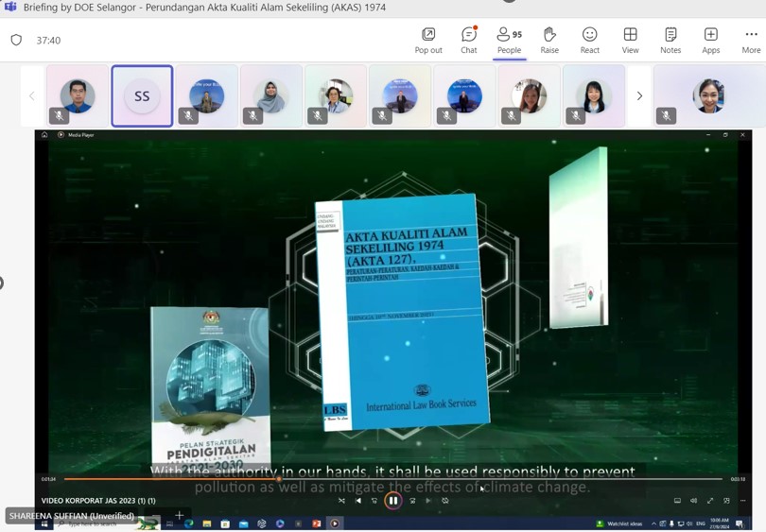Skip back ten seconds
This screenshot has height=532, width=766.
point(374,500)
